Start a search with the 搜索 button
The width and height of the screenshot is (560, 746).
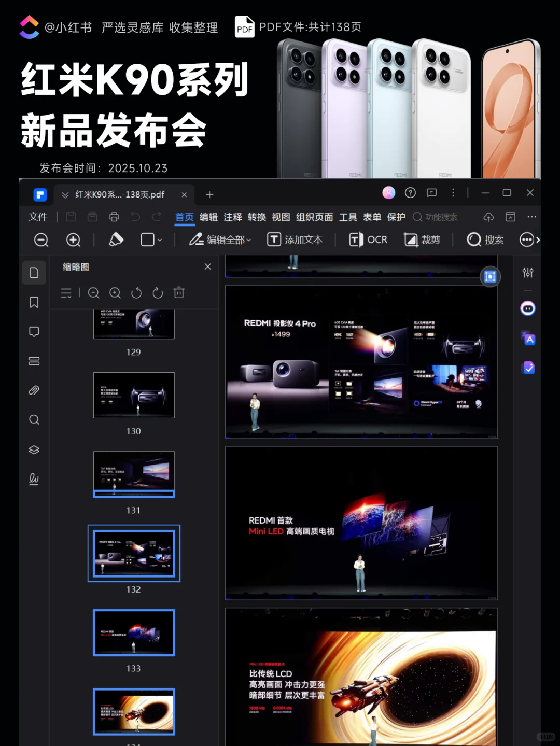[x=484, y=240]
